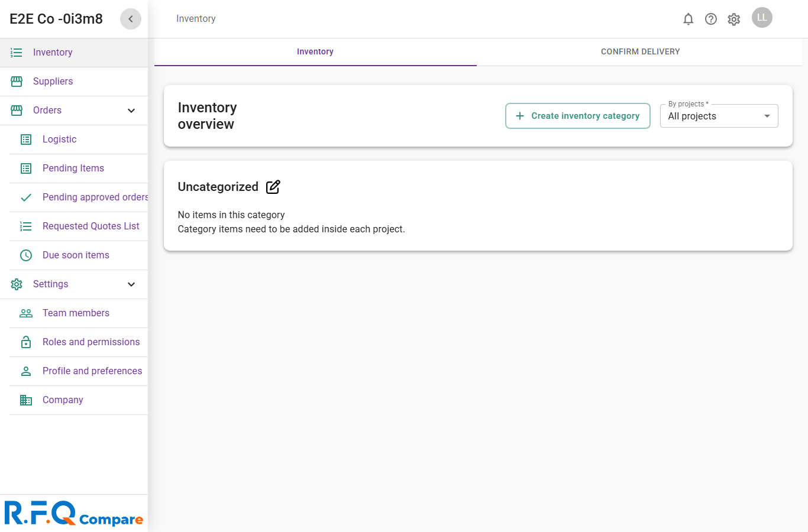Go to Logistic page
The width and height of the screenshot is (808, 532).
[x=79, y=140]
